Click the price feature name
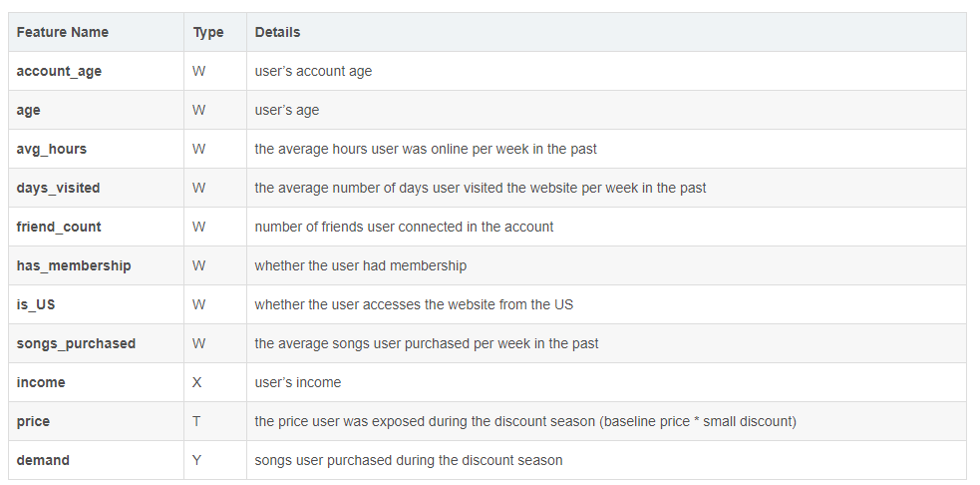980x485 pixels. (x=33, y=421)
